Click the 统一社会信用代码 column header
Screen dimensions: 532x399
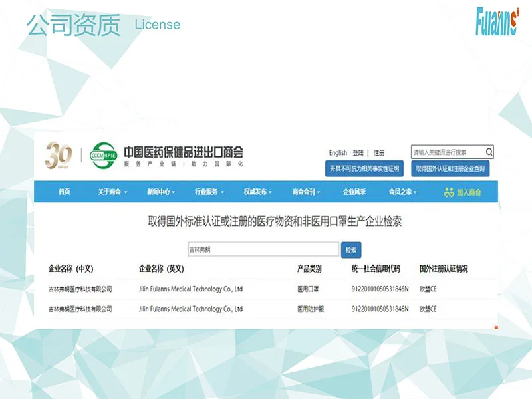pyautogui.click(x=376, y=269)
